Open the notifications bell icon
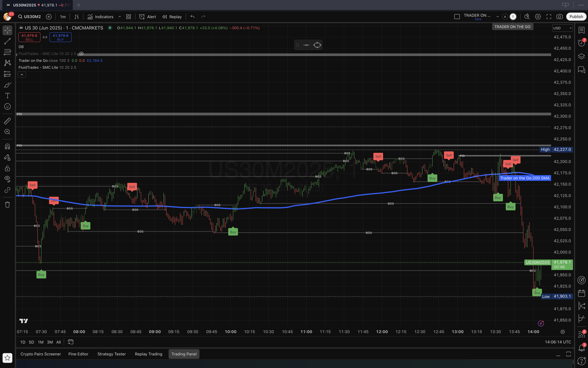588x368 pixels. click(x=581, y=348)
